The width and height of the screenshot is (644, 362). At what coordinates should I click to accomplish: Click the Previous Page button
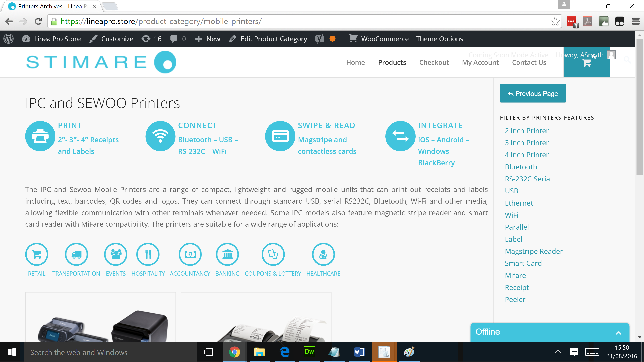tap(533, 94)
